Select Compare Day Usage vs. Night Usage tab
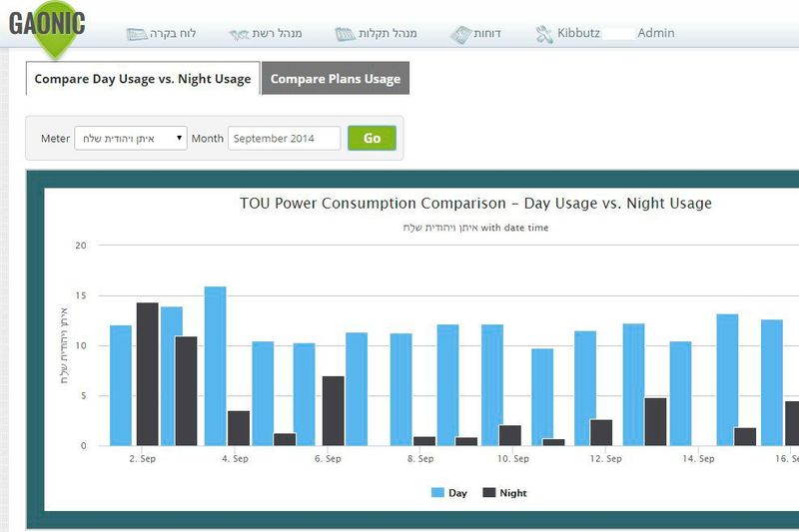This screenshot has width=799, height=532. pyautogui.click(x=143, y=79)
